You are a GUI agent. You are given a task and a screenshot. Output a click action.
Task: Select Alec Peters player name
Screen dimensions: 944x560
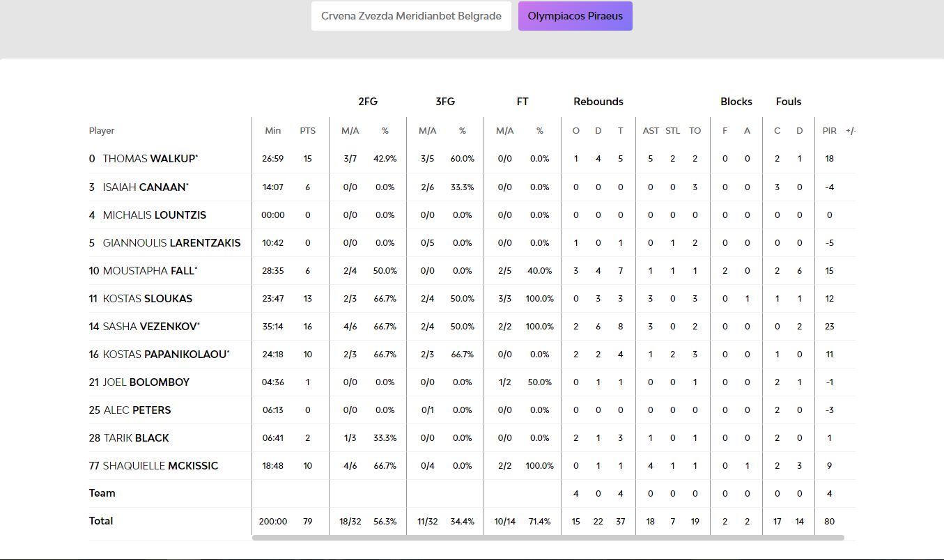137,410
